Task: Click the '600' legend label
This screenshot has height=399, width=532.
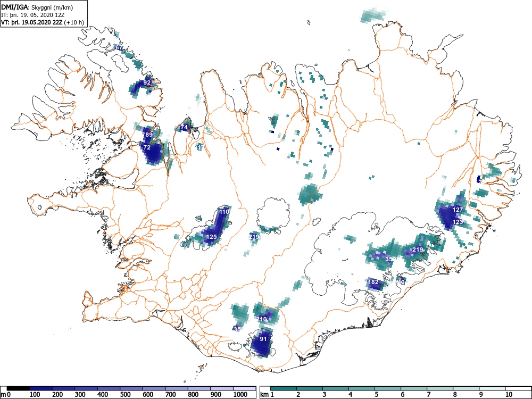Action: [148, 394]
